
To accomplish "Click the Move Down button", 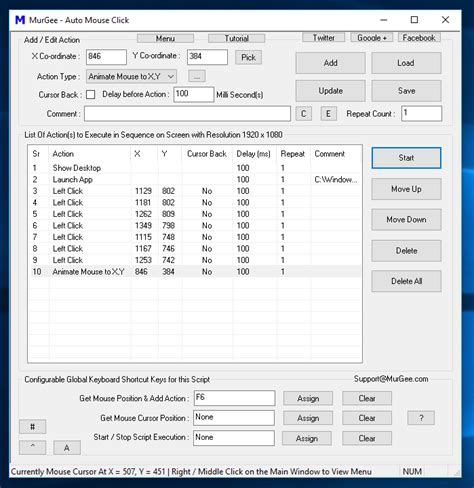I will pyautogui.click(x=406, y=220).
